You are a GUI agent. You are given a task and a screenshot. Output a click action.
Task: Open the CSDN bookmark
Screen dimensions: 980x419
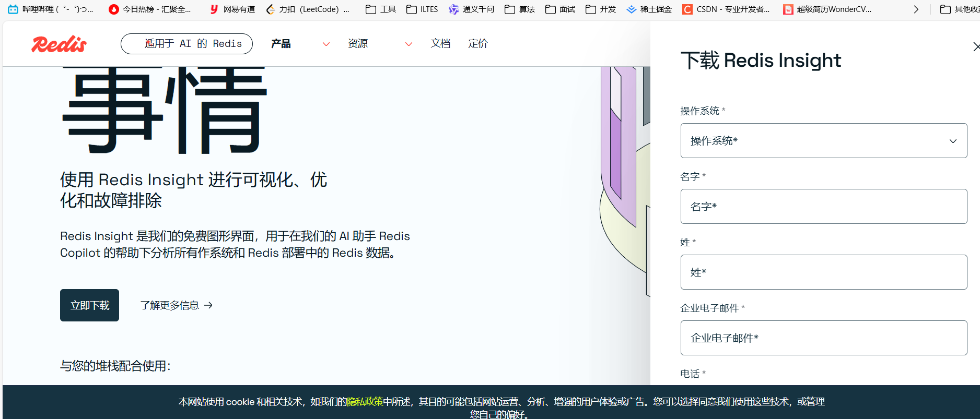tap(726, 9)
